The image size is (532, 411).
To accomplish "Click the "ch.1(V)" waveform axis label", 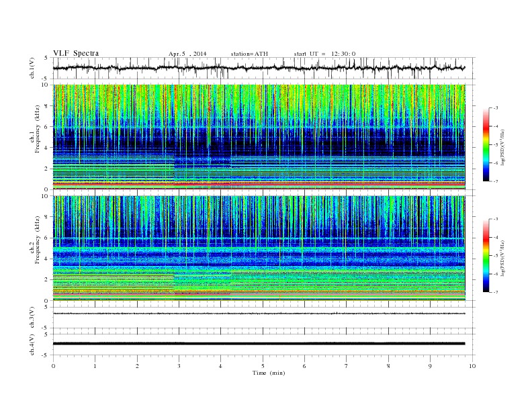I will (32, 68).
